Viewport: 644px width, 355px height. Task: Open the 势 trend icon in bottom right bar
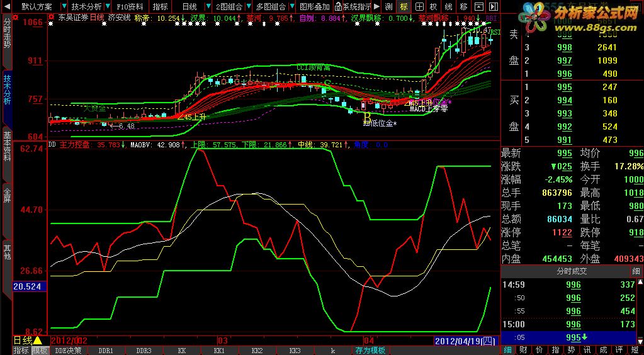coord(572,351)
